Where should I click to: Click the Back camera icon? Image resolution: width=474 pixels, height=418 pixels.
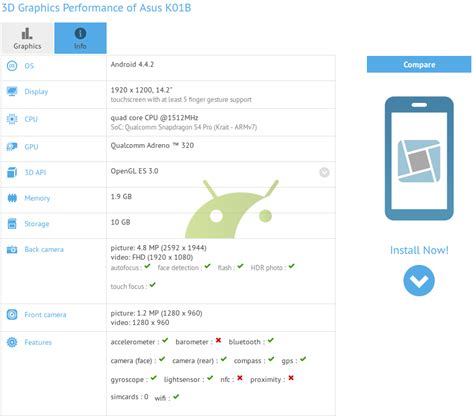pyautogui.click(x=12, y=249)
